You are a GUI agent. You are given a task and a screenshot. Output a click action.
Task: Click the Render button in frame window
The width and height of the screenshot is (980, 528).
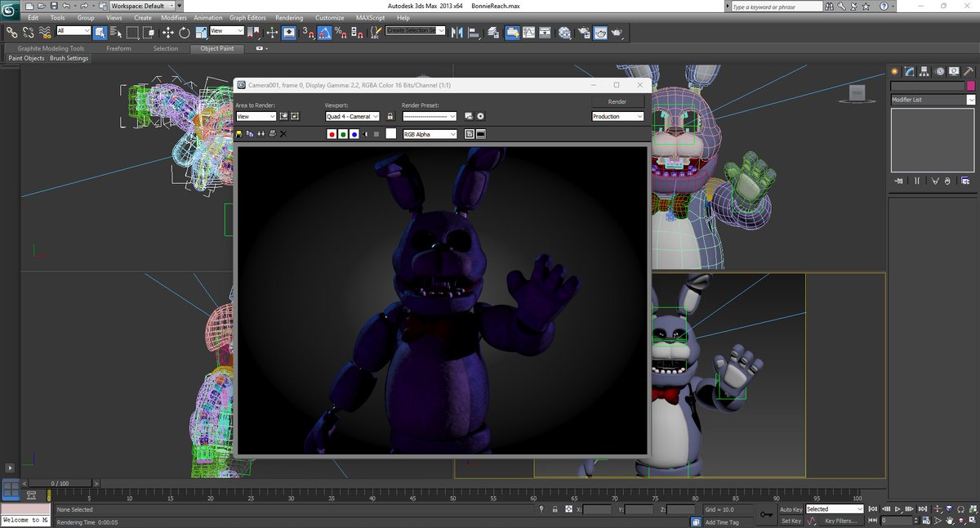(x=617, y=102)
